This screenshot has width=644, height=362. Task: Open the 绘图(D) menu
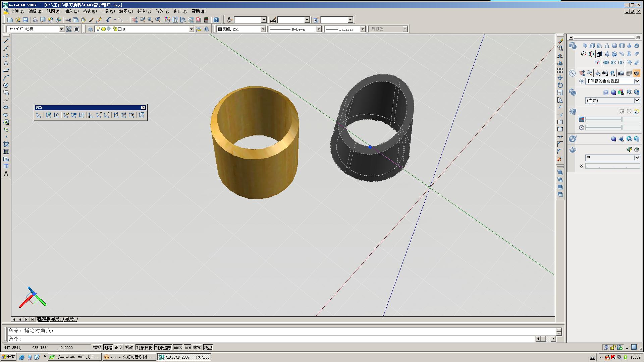coord(126,11)
